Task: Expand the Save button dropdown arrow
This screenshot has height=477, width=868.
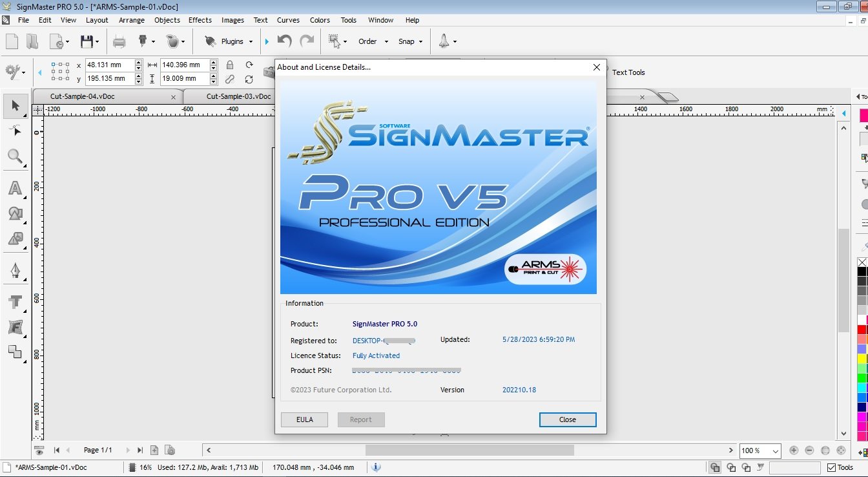Action: click(98, 42)
